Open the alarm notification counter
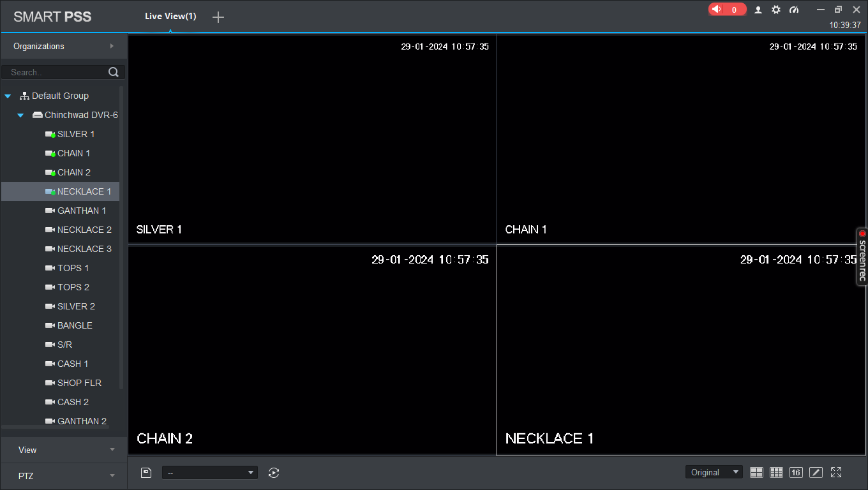 (x=727, y=10)
